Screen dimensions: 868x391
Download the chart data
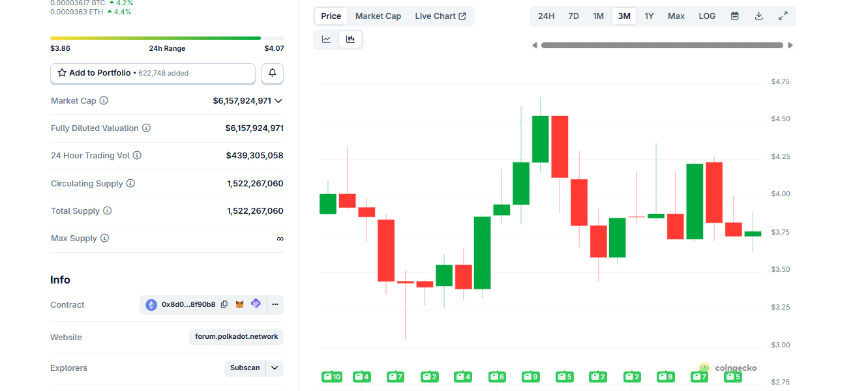coord(759,16)
